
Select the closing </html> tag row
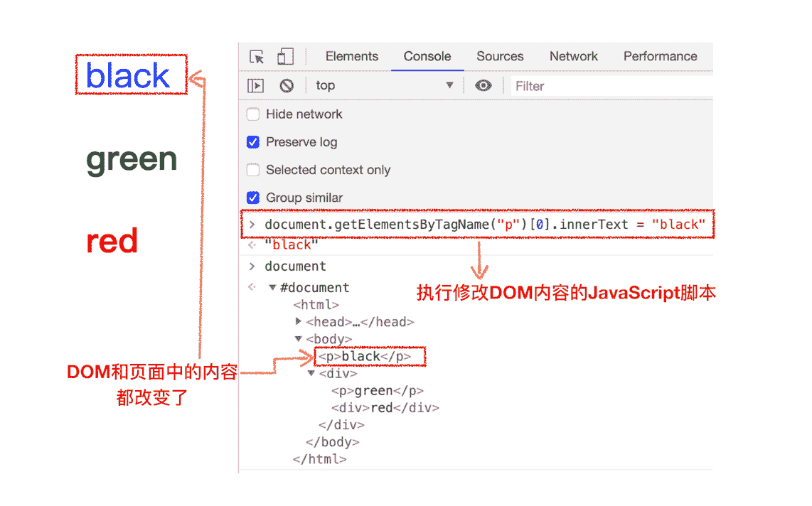(x=319, y=458)
